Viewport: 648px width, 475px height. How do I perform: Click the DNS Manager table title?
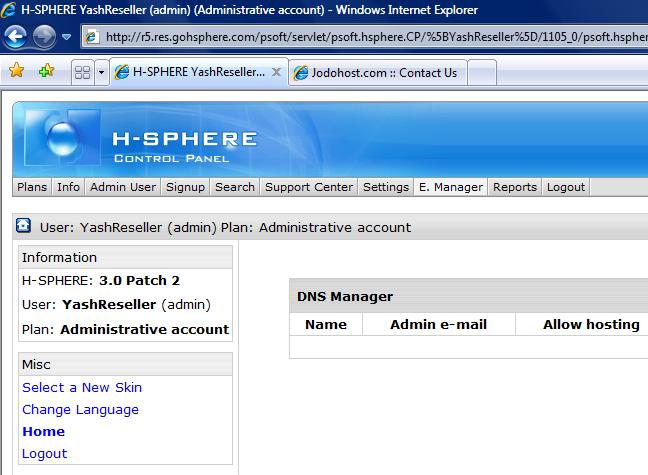coord(345,296)
